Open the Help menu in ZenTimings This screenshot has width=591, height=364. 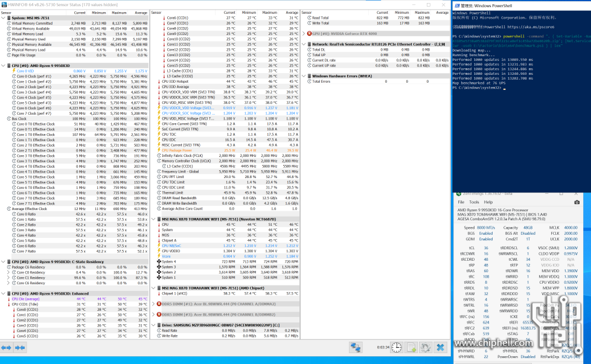488,202
